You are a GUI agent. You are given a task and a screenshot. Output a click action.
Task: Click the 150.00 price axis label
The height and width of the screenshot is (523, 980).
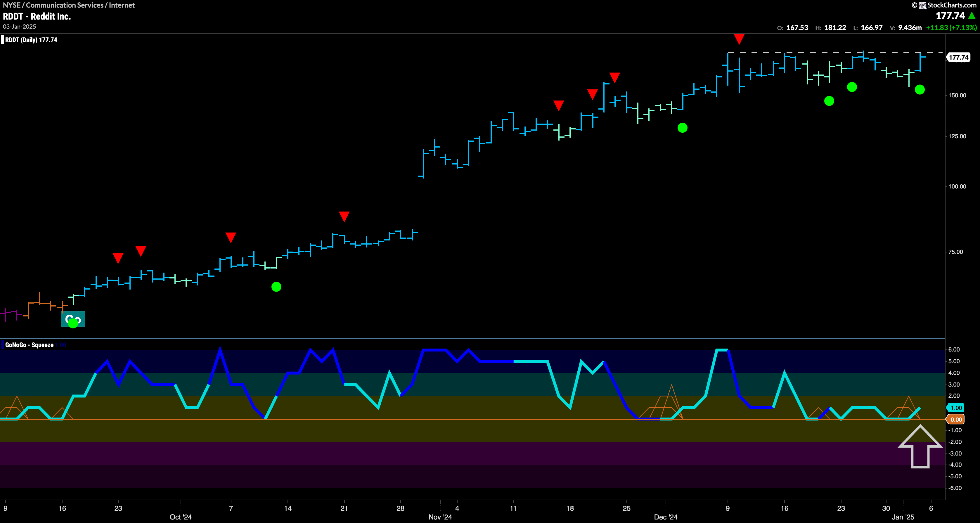(957, 96)
